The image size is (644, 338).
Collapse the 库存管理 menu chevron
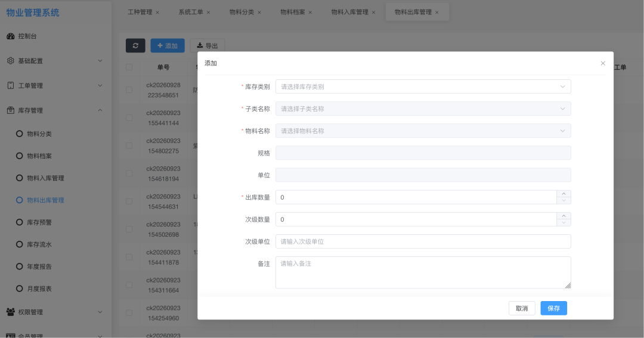coord(100,110)
